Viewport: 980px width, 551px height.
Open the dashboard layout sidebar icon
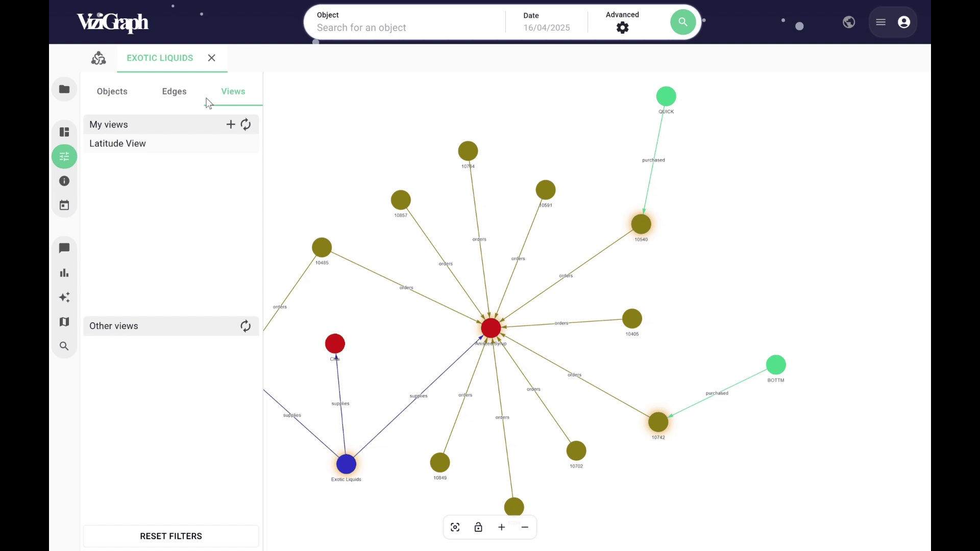[x=64, y=132]
